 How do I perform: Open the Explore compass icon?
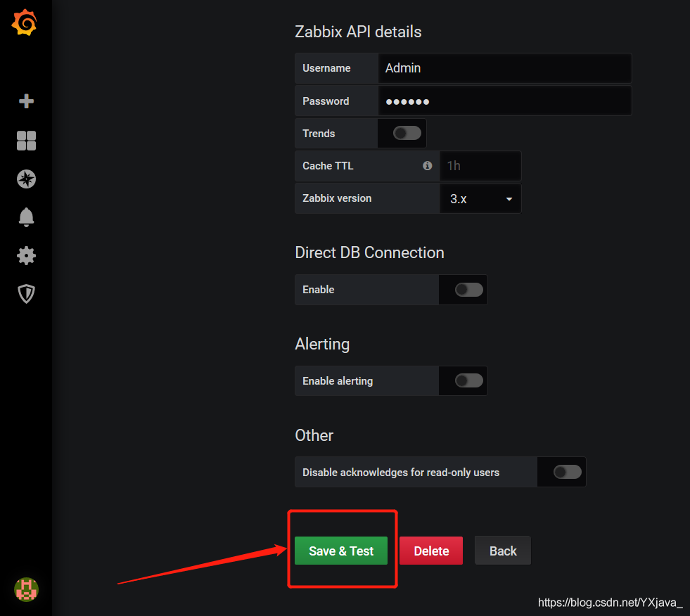coord(27,179)
